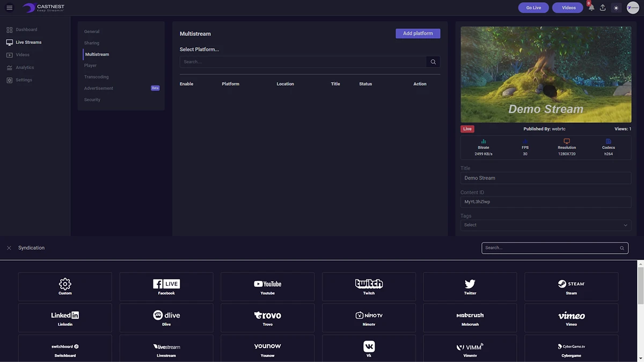644x362 pixels.
Task: Click the Location column header
Action: click(286, 84)
